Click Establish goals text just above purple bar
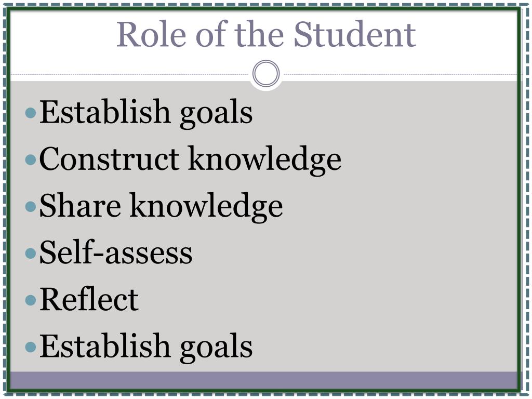 coord(146,348)
